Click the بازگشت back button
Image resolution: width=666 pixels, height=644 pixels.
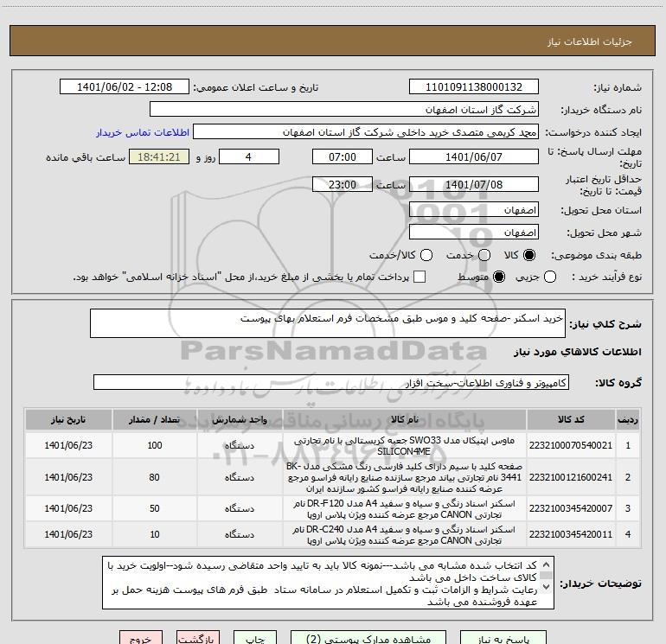click(198, 639)
